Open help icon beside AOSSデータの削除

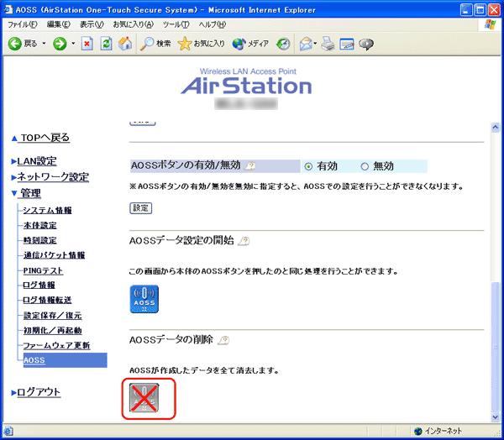coord(223,340)
